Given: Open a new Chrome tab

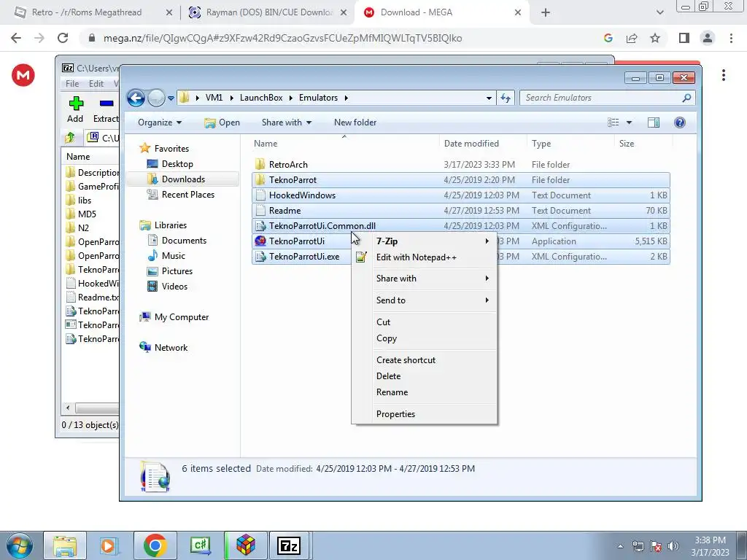Looking at the screenshot, I should [x=546, y=13].
